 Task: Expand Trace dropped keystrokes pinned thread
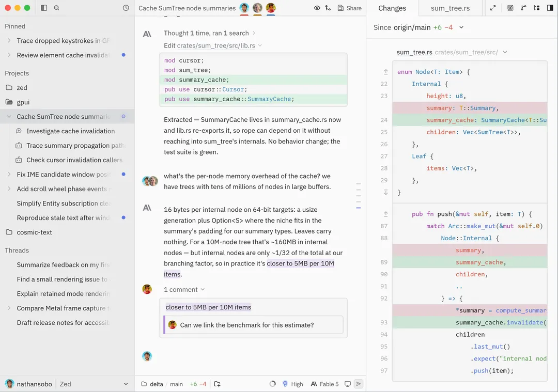click(x=9, y=41)
